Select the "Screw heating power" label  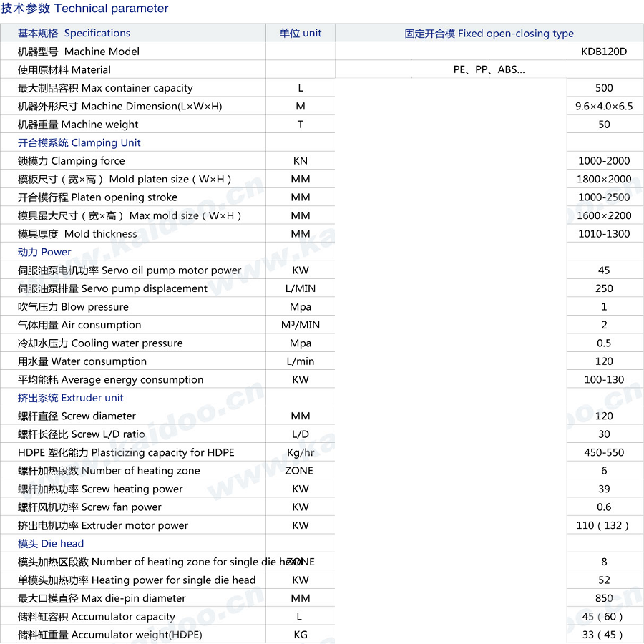[132, 489]
